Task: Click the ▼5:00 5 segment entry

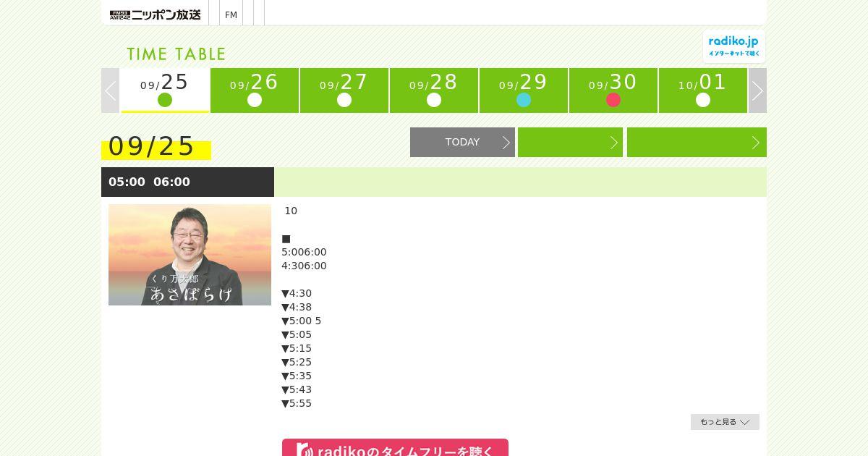Action: (302, 321)
